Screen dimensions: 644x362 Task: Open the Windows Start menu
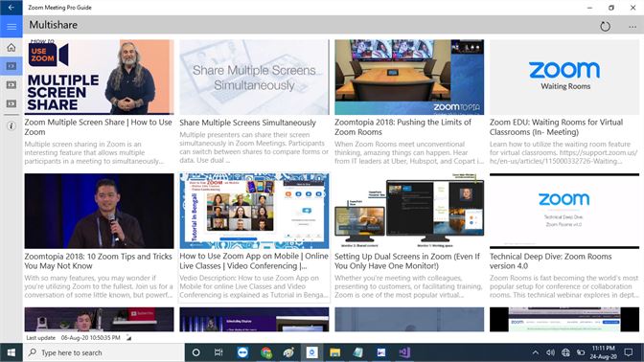click(x=11, y=352)
